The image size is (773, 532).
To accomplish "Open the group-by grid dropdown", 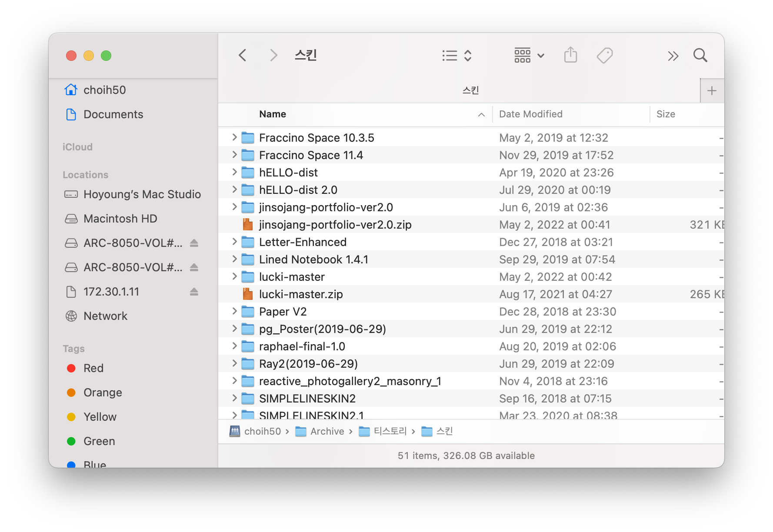I will 529,56.
